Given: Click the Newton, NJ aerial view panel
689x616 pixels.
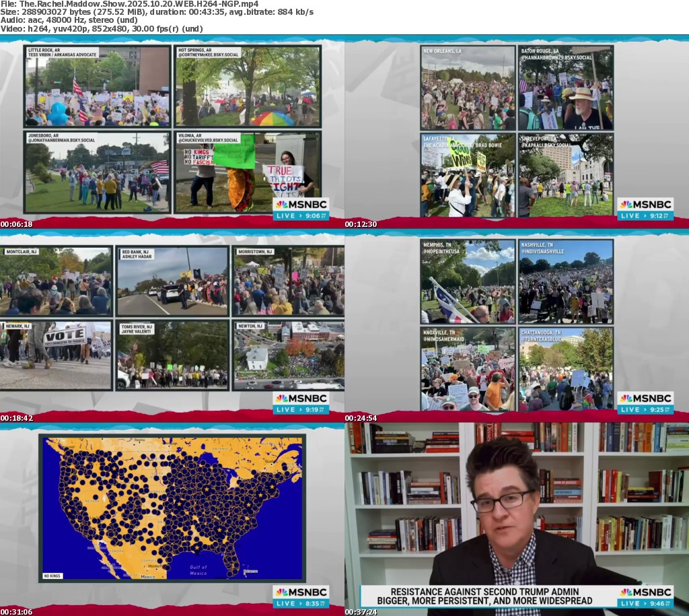Looking at the screenshot, I should tap(288, 355).
